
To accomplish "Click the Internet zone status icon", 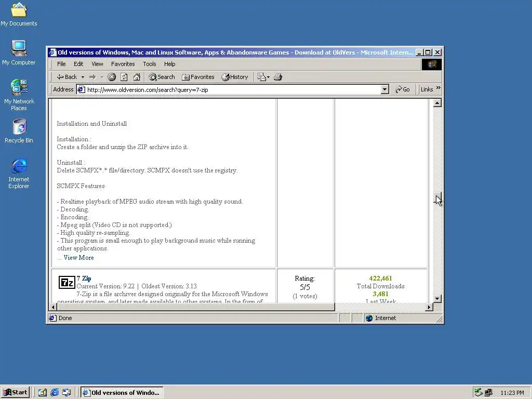I will [x=369, y=318].
